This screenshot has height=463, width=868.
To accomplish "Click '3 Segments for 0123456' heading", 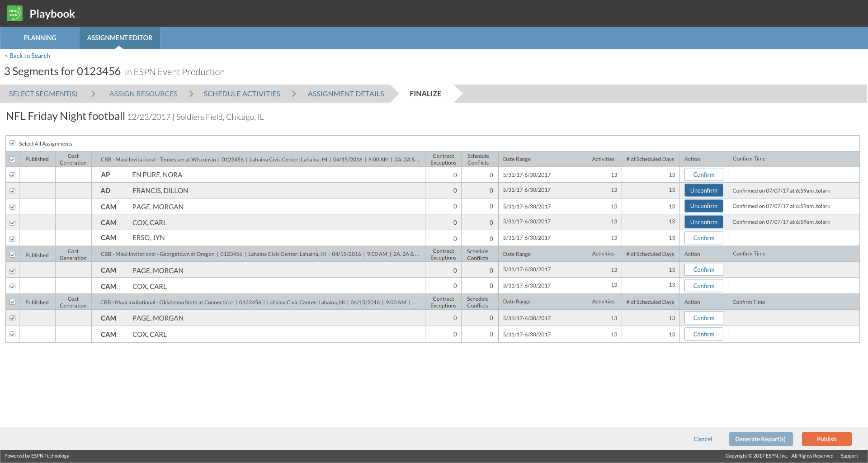I will [62, 71].
